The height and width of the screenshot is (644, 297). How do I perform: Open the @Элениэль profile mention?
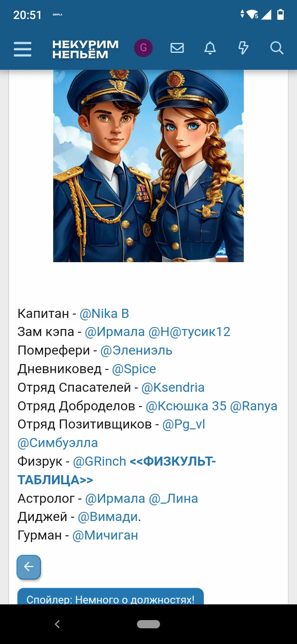137,350
